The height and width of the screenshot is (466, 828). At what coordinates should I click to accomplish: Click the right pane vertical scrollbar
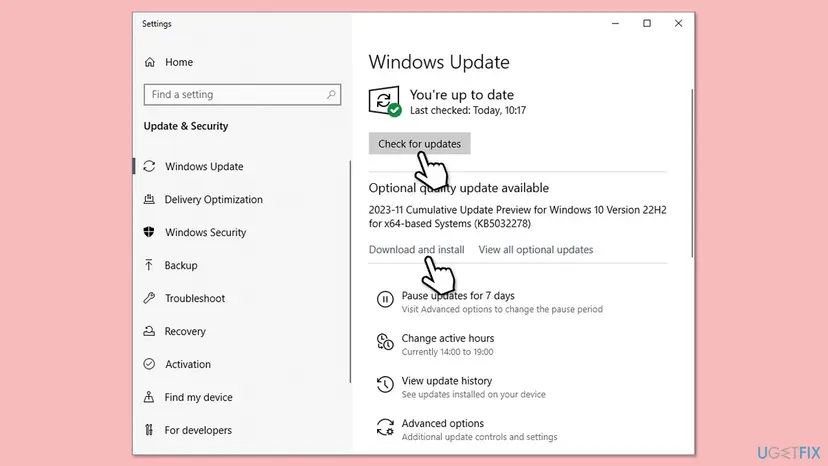click(692, 173)
